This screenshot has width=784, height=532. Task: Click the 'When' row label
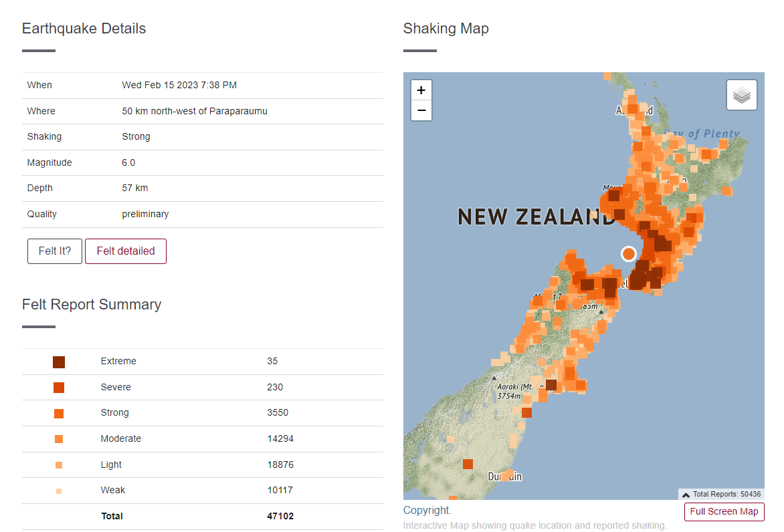(39, 85)
